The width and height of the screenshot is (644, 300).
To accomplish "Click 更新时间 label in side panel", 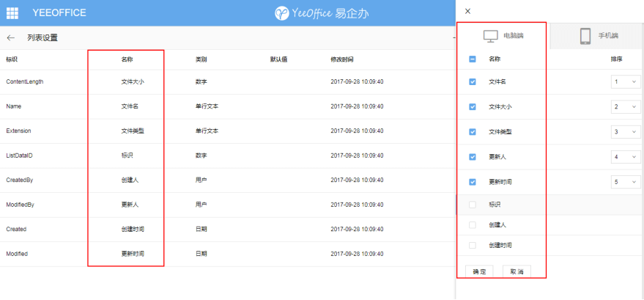I will tap(500, 182).
